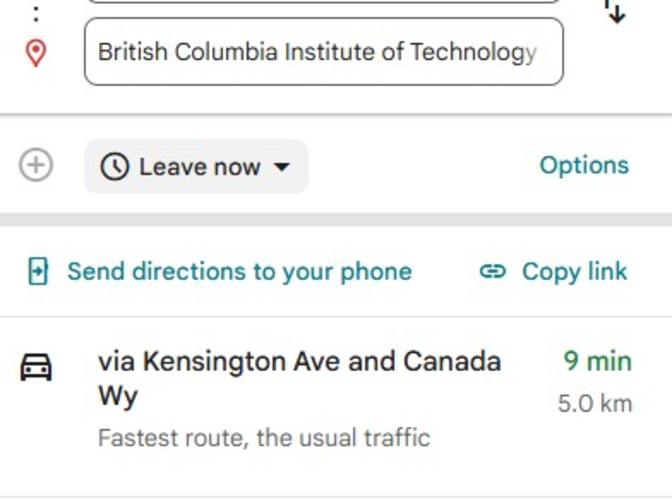Open the Leave now departure time menu
Image resolution: width=672 pixels, height=501 pixels.
[x=197, y=167]
